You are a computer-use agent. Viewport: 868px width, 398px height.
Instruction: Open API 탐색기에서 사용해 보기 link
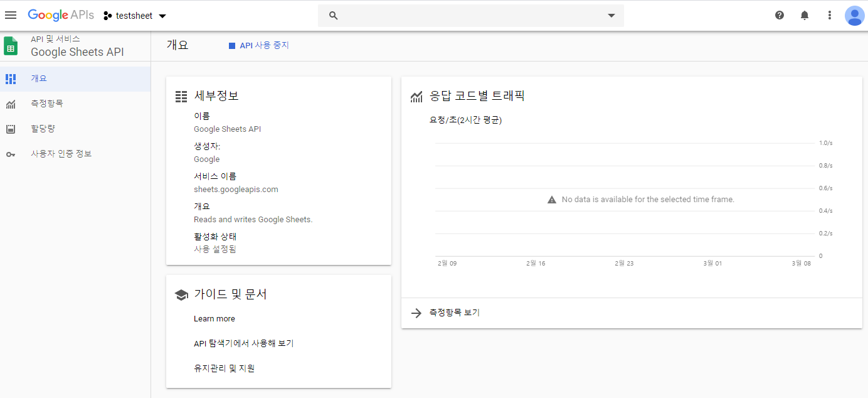244,343
